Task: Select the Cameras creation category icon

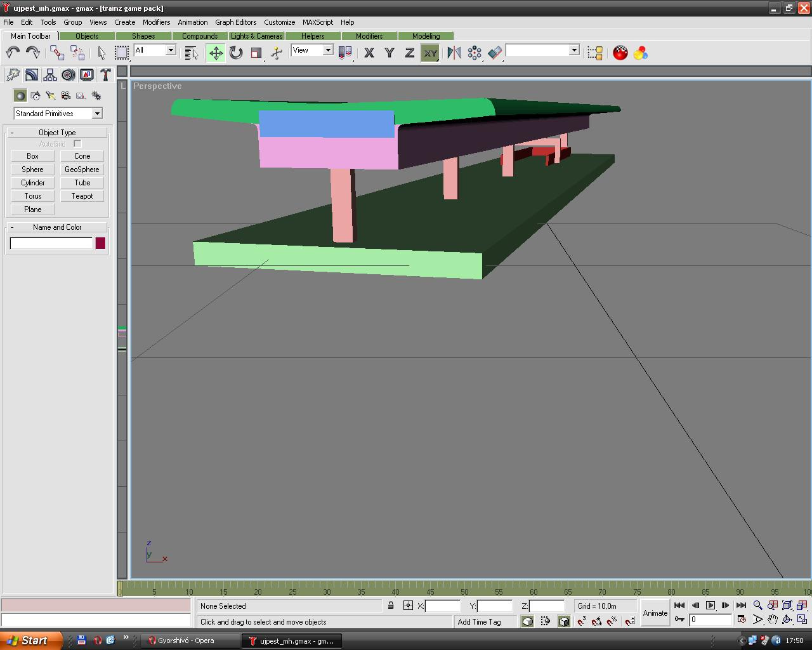Action: coord(66,96)
